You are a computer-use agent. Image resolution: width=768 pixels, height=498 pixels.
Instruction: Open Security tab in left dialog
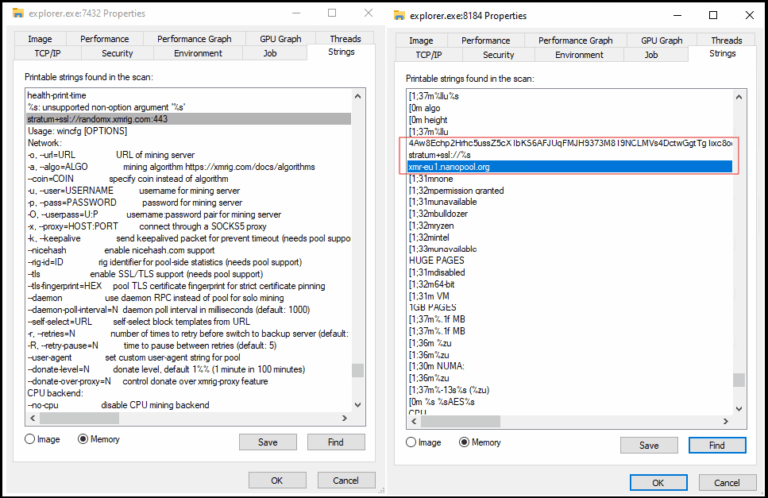[117, 53]
